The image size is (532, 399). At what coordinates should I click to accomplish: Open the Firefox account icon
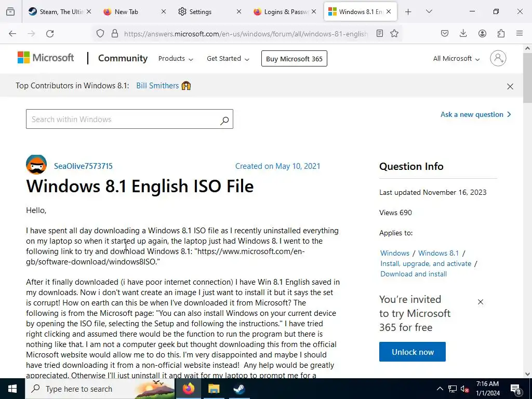[x=482, y=33]
